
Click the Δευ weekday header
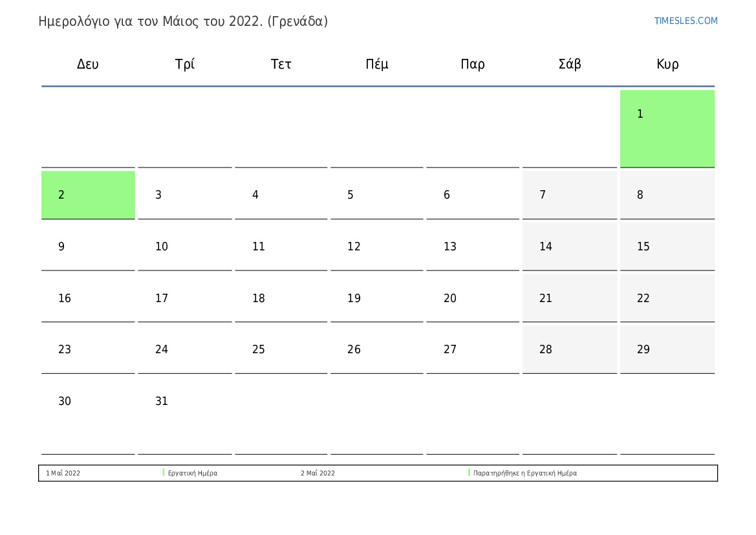pyautogui.click(x=88, y=64)
